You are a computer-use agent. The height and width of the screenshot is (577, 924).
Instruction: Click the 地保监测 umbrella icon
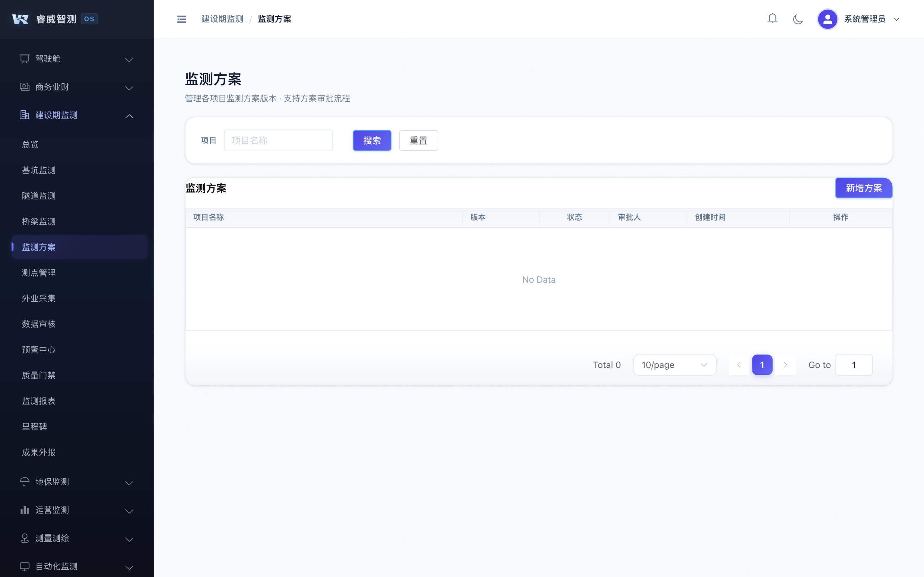[x=24, y=481]
